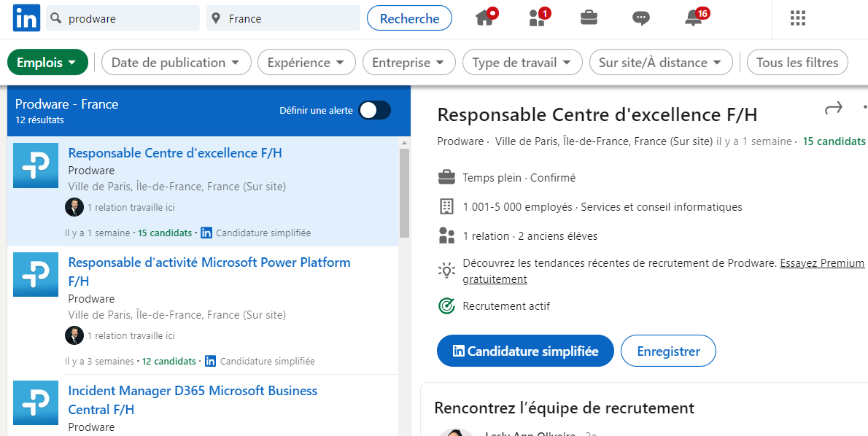Click the home icon with notification badge
868x436 pixels.
pos(483,17)
